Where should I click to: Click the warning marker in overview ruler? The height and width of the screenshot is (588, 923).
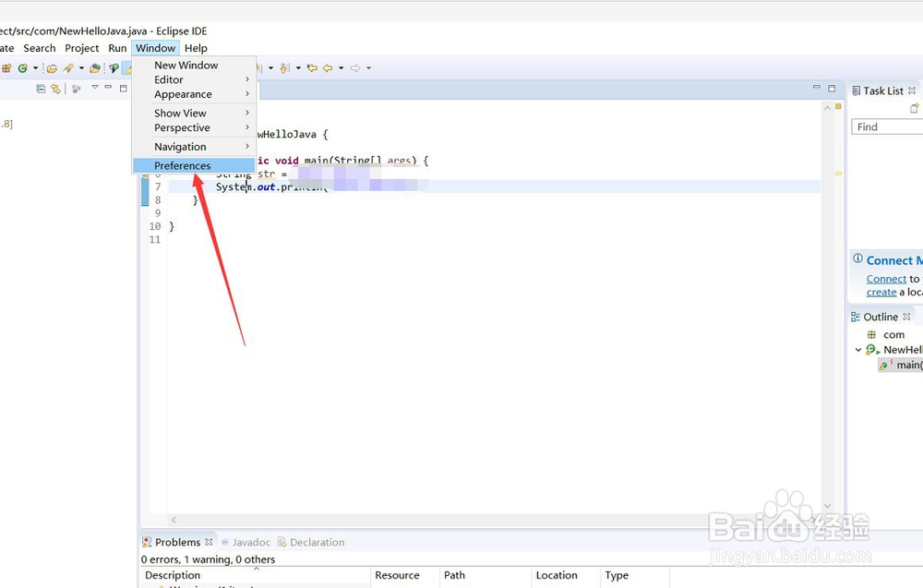[838, 174]
